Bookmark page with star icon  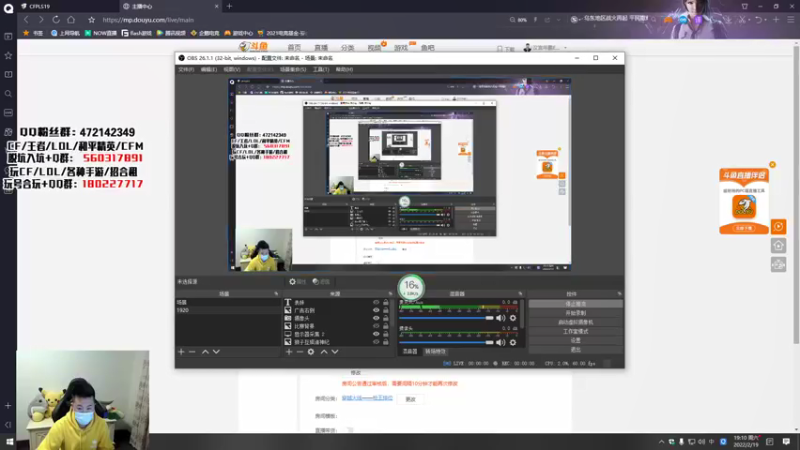pyautogui.click(x=91, y=20)
